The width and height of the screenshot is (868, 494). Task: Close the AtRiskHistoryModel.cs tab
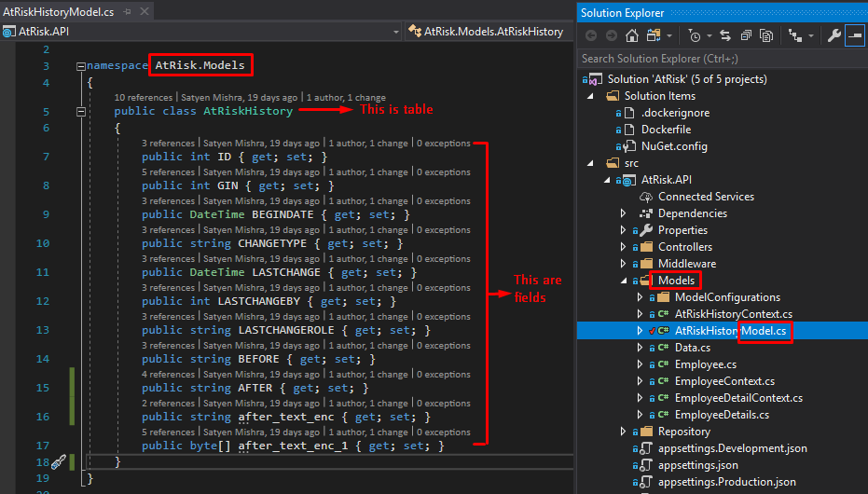click(x=145, y=10)
